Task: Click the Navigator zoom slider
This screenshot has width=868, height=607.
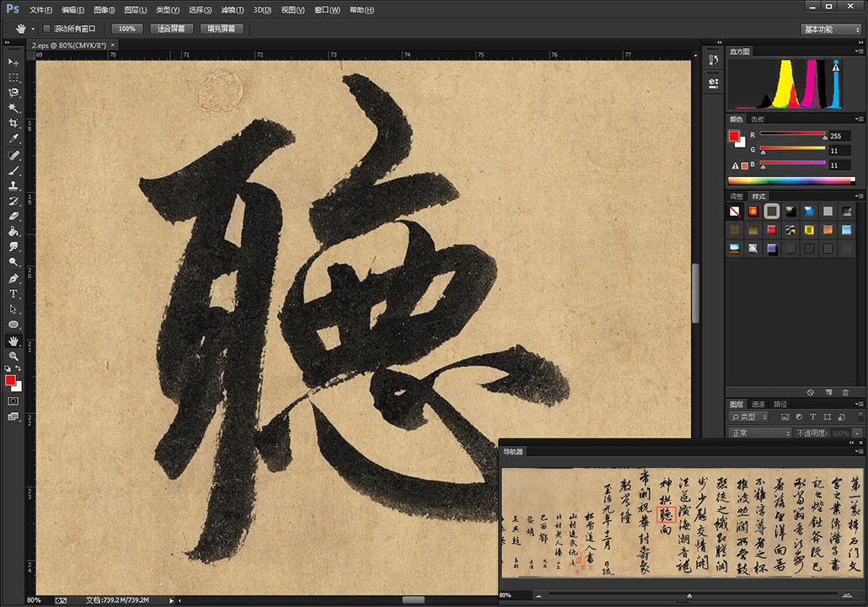Action: point(693,595)
